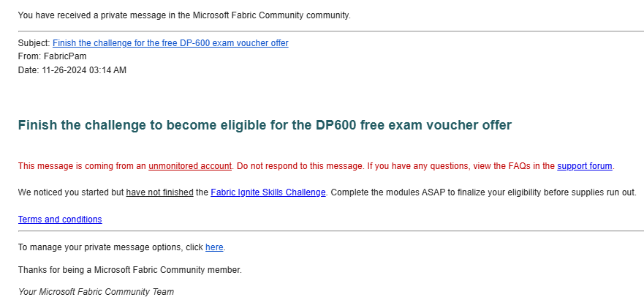
Task: Click the underlined 'have not finished' text
Action: [160, 192]
